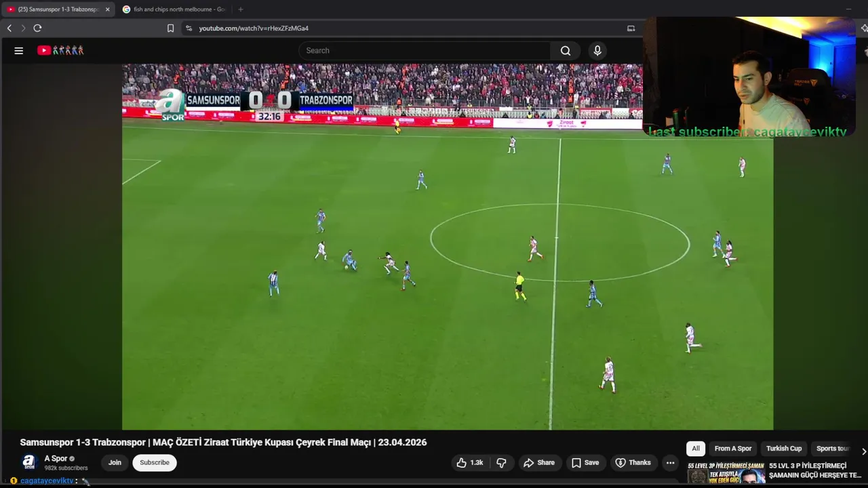Open A Spor channel via avatar icon
This screenshot has height=488, width=868.
click(28, 462)
